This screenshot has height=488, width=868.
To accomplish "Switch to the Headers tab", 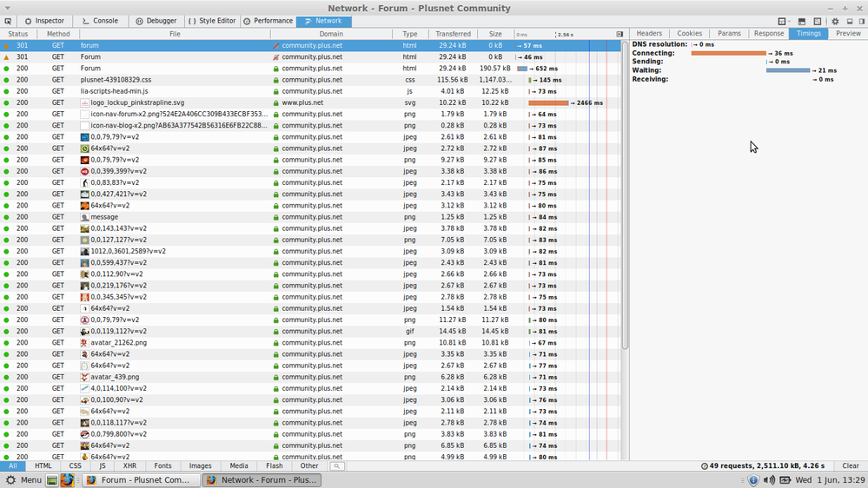I will (648, 34).
